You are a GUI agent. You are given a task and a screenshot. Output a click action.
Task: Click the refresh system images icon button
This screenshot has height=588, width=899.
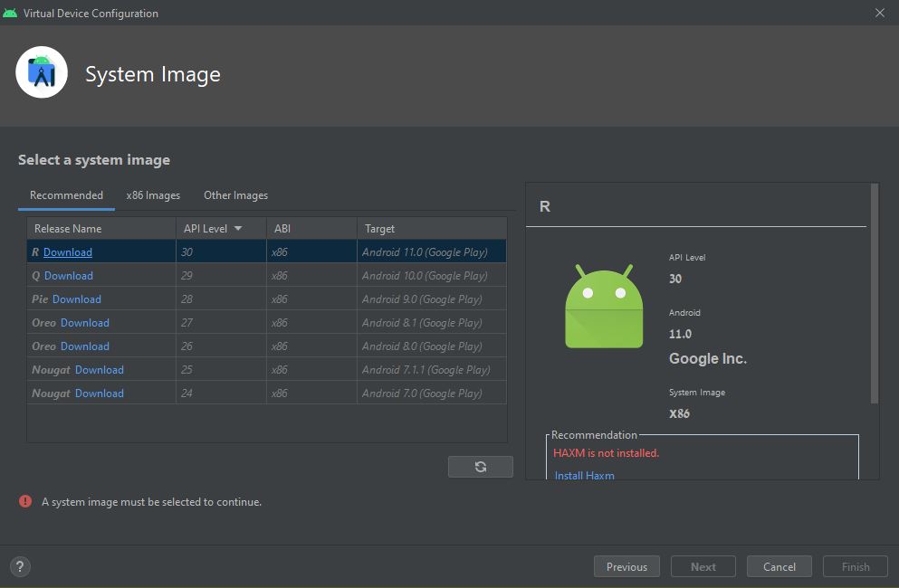click(x=480, y=467)
